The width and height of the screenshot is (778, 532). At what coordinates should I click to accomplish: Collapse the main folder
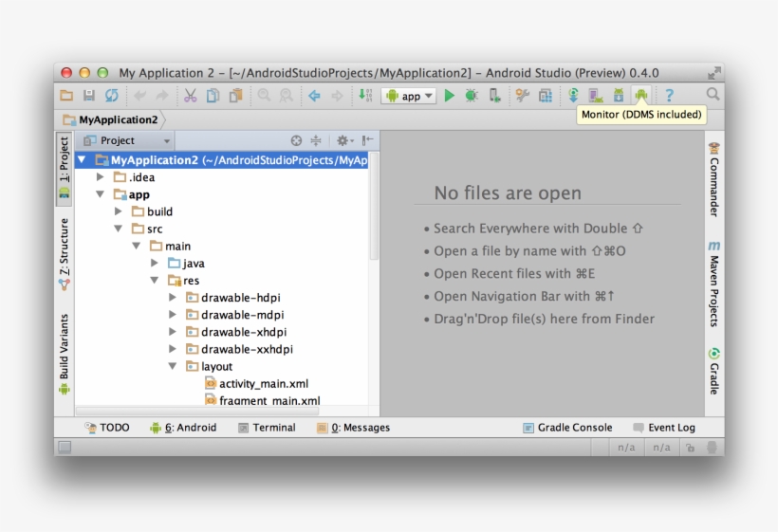(x=137, y=246)
